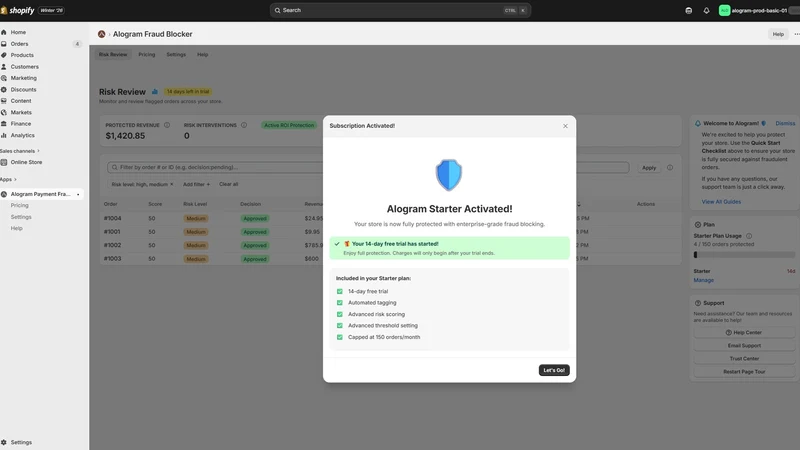Image resolution: width=800 pixels, height=450 pixels.
Task: Click the 14 days left in trial badge
Action: tap(188, 92)
